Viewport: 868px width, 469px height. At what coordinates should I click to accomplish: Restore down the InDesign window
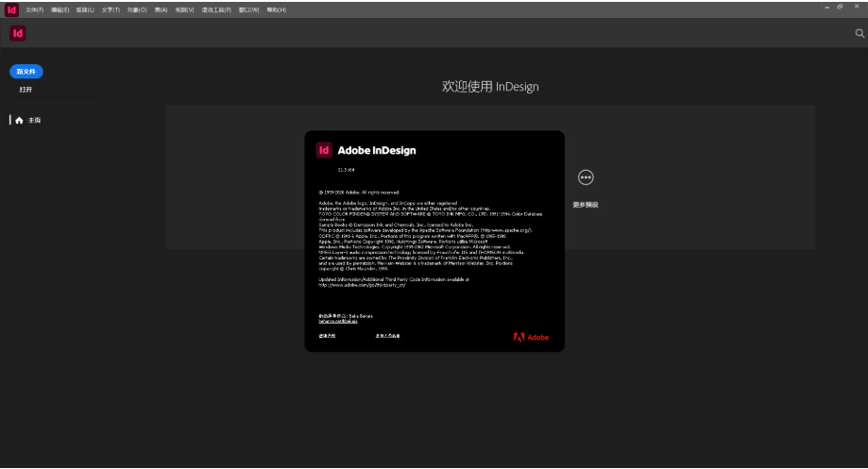(841, 7)
